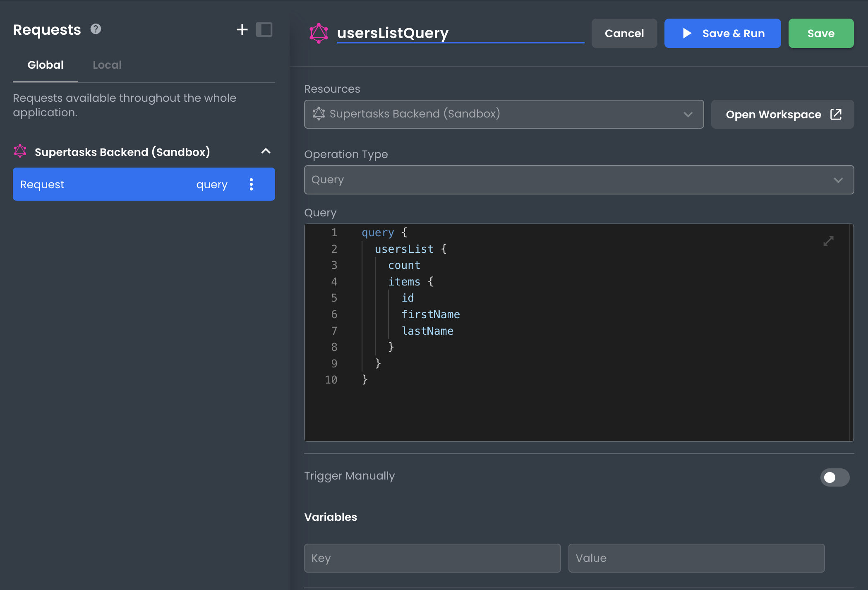The image size is (868, 590).
Task: Click GraphQL icon next to Supertasks Backend group
Action: coord(20,151)
